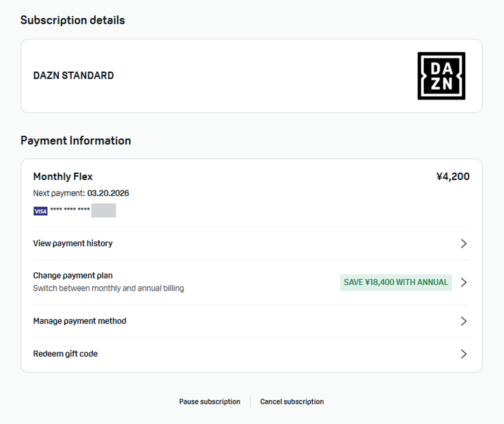
Task: Click the Visa card icon
Action: click(x=41, y=211)
